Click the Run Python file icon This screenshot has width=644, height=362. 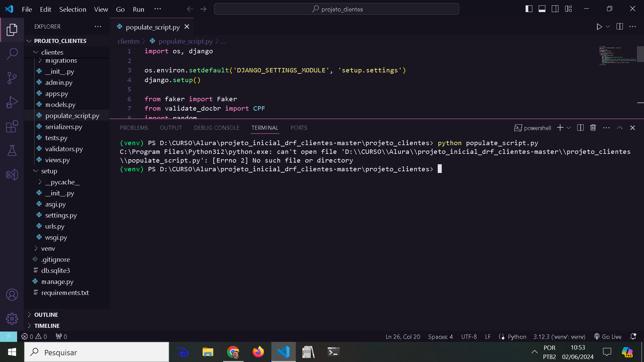point(599,26)
